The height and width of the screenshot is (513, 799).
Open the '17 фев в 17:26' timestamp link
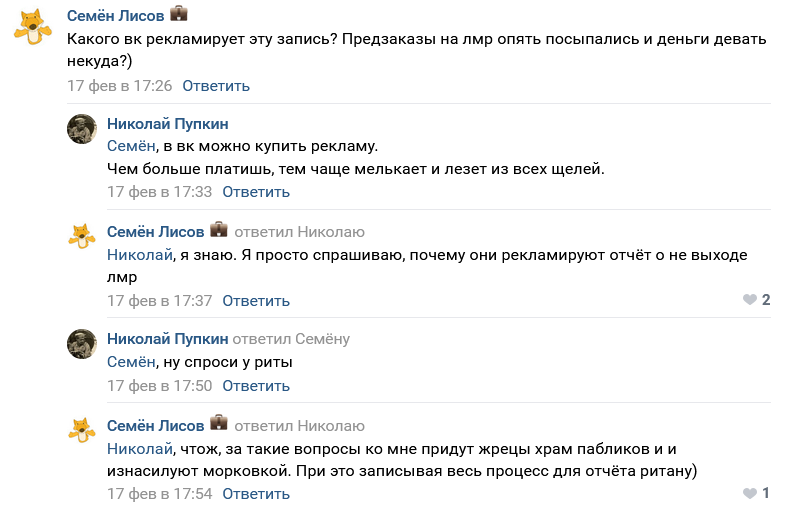click(120, 86)
